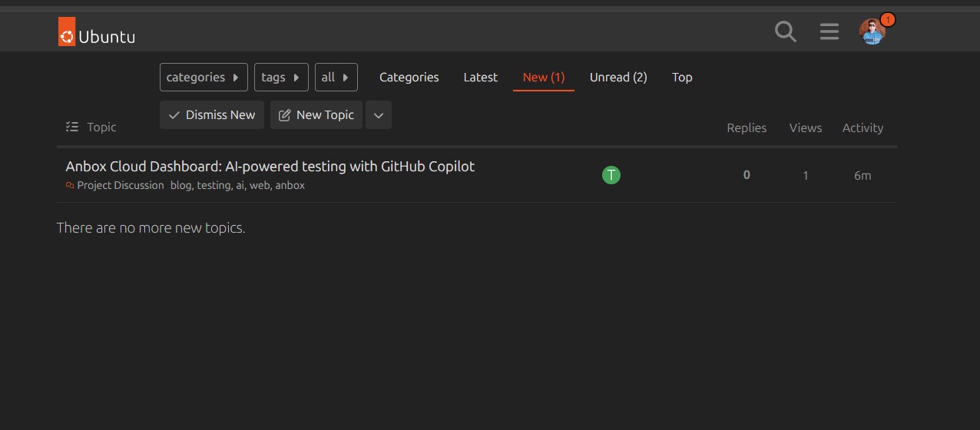Screen dimensions: 980x430
Task: Toggle bulk select icon beside Topic
Action: (72, 127)
